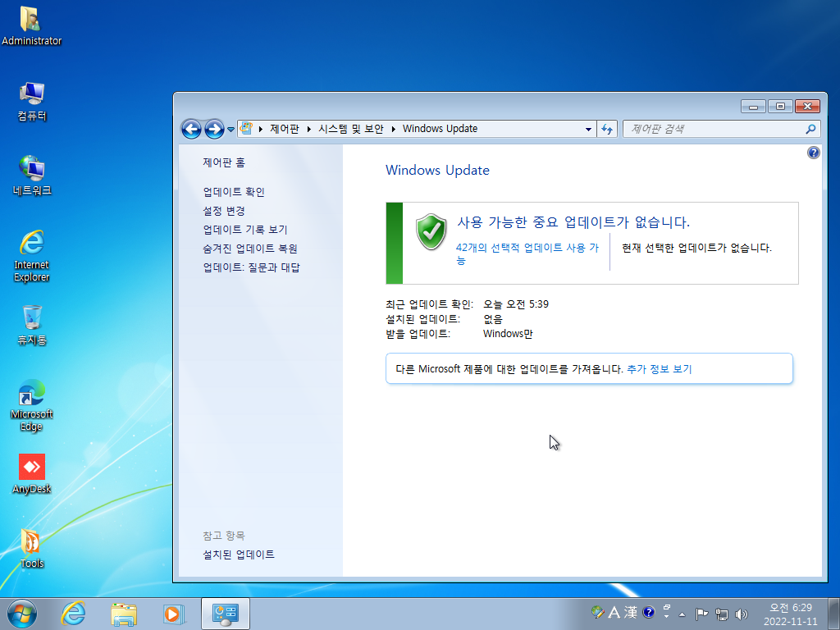Click 추가 정보 보기 link
This screenshot has height=630, width=840.
pos(660,369)
